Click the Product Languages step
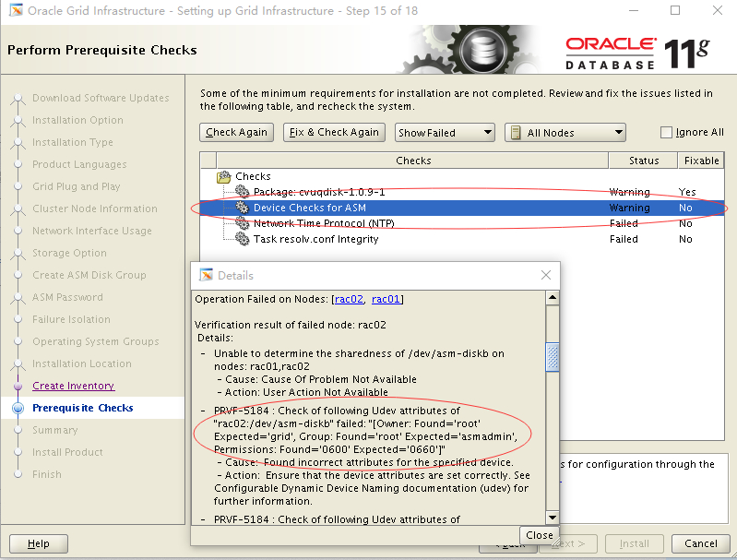 79,164
